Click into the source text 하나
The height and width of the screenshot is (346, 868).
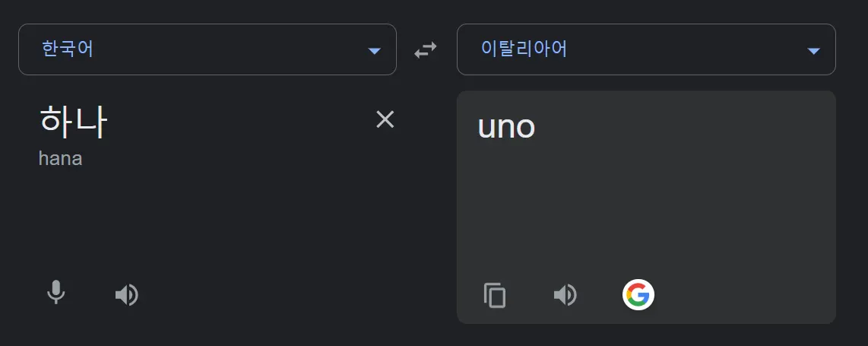click(x=73, y=122)
